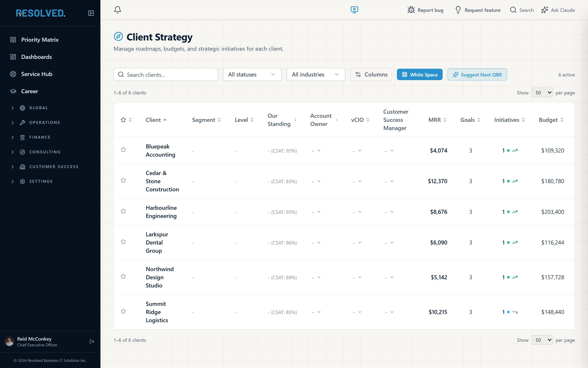Click the Request feature lightbulb icon
Screen dimensions: 588x368
point(458,10)
